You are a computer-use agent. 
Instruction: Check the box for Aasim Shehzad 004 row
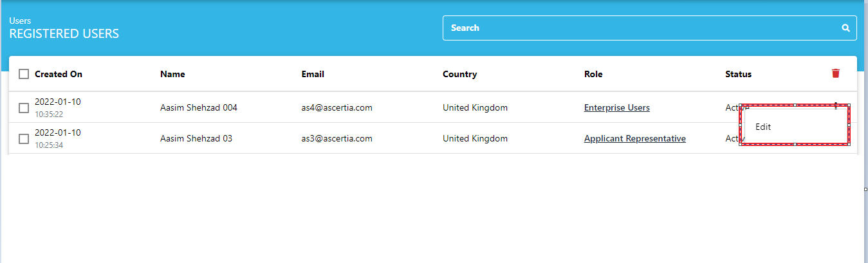point(24,108)
